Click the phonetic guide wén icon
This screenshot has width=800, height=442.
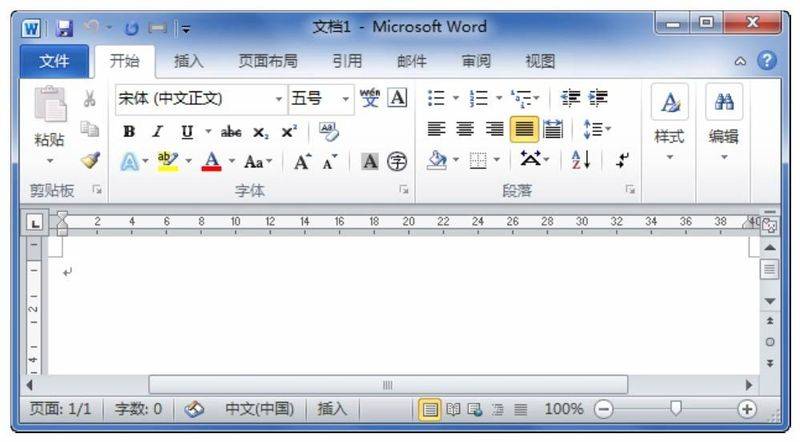tap(370, 97)
